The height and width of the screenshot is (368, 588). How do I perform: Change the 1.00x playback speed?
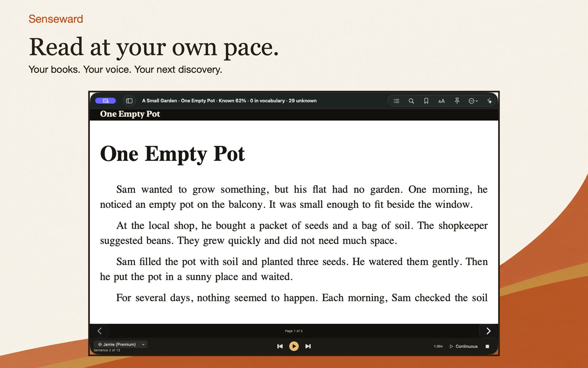click(438, 346)
